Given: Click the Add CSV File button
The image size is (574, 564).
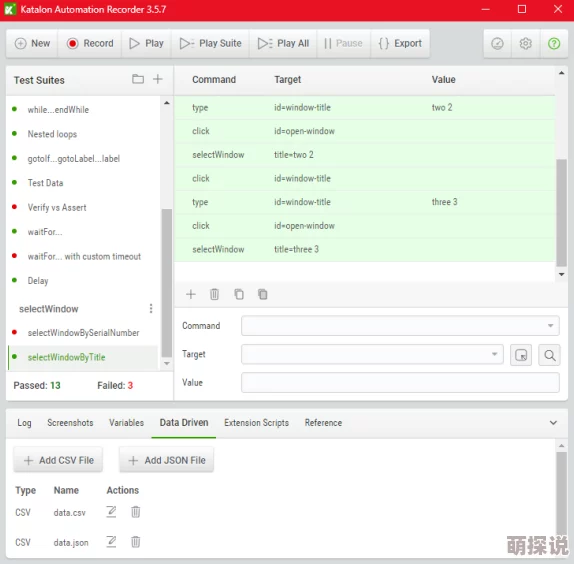Looking at the screenshot, I should click(x=58, y=460).
